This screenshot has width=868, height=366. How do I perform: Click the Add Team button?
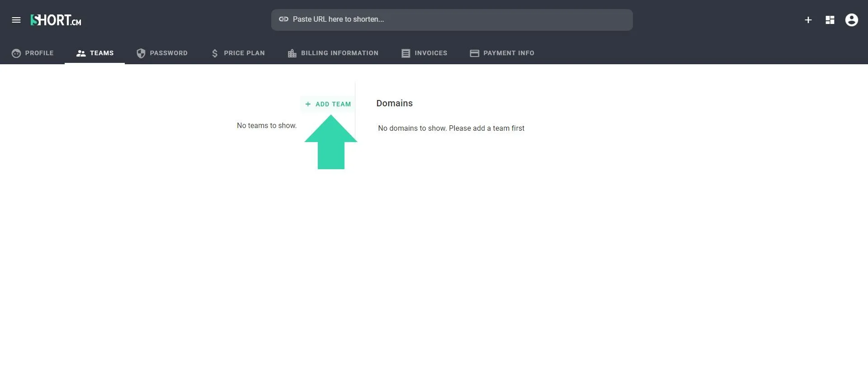click(328, 104)
